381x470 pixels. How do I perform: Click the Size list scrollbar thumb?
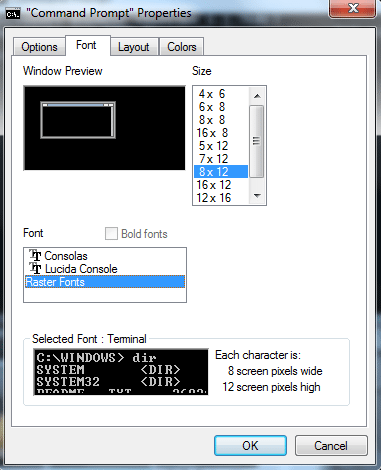257,141
